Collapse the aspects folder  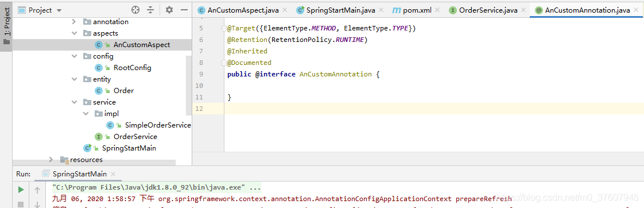coord(74,33)
